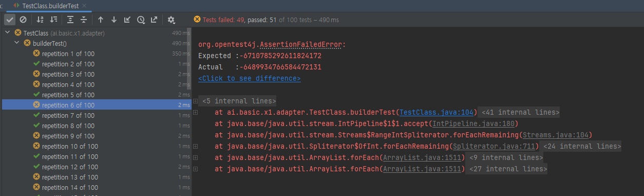Collapse the builderTest() node

(x=17, y=43)
